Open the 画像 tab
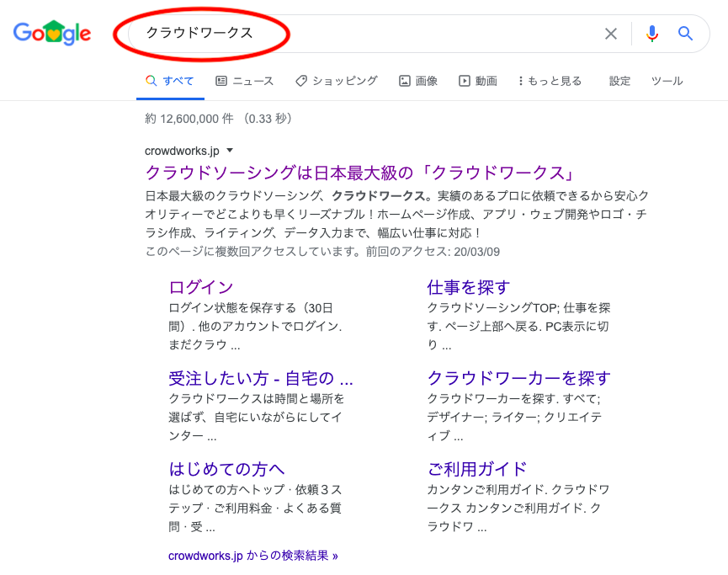 pos(417,81)
